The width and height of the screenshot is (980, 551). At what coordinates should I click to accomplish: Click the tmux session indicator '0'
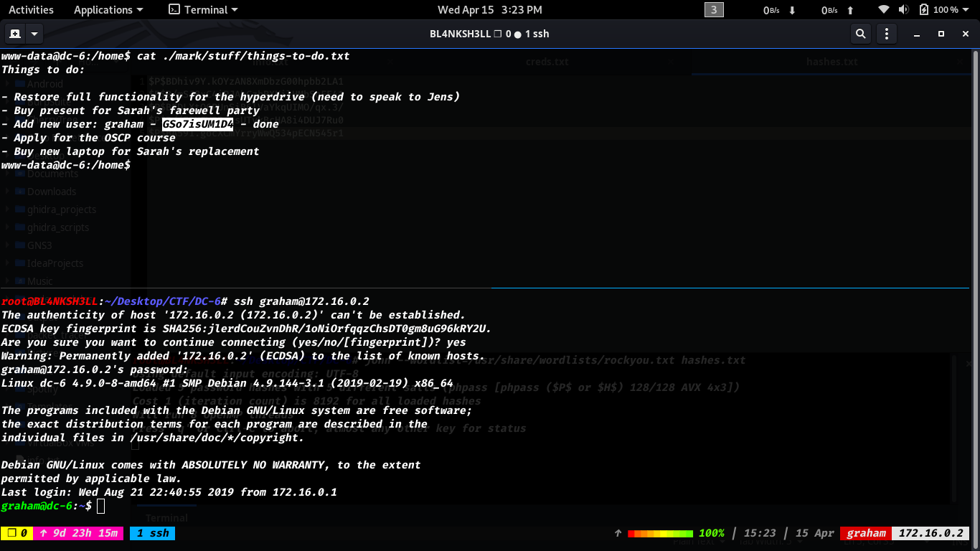[x=19, y=533]
